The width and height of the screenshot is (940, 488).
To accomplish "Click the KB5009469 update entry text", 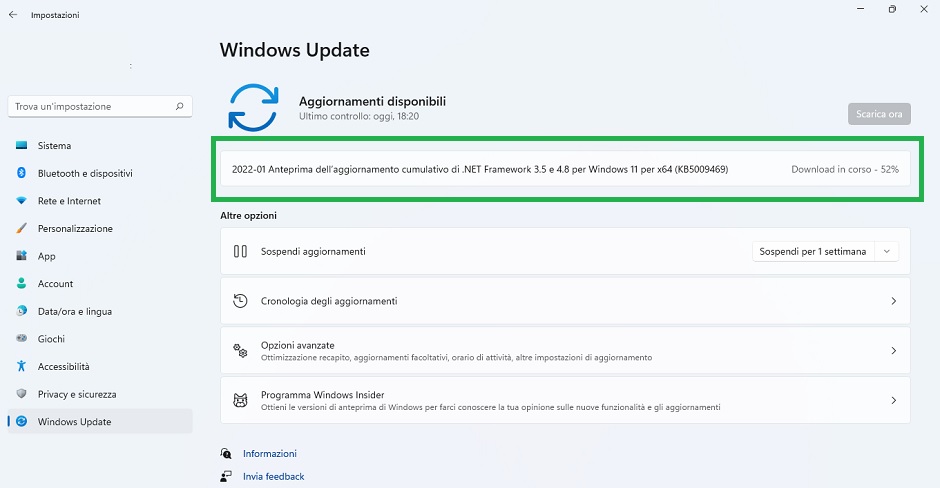I will coord(480,169).
